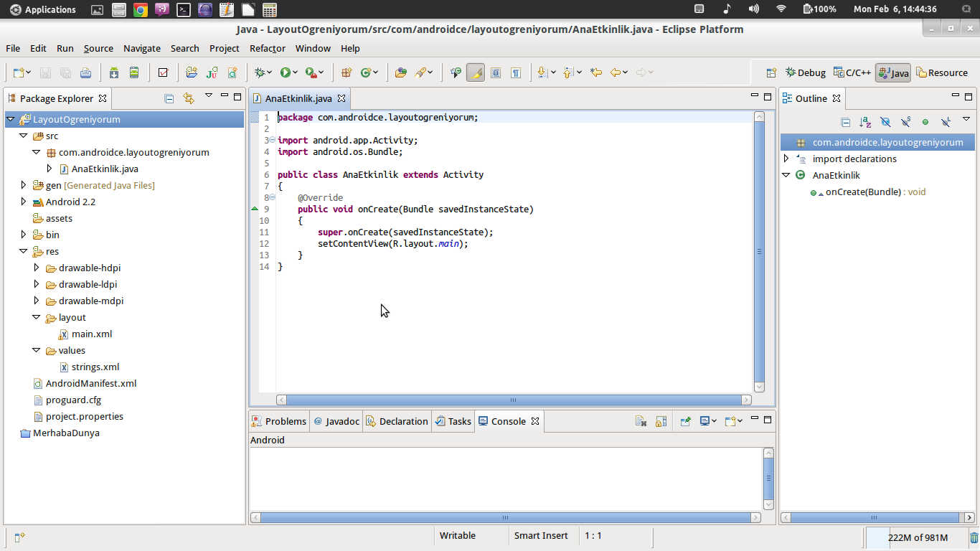Image resolution: width=980 pixels, height=551 pixels.
Task: Toggle Hide Static Fields and Methods in Outline
Action: (x=905, y=122)
